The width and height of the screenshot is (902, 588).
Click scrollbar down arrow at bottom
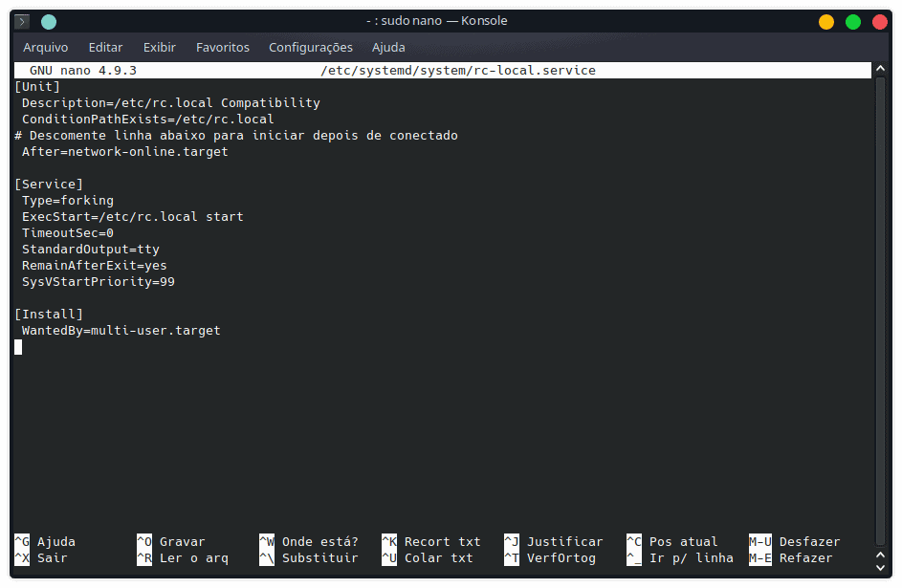[x=880, y=567]
